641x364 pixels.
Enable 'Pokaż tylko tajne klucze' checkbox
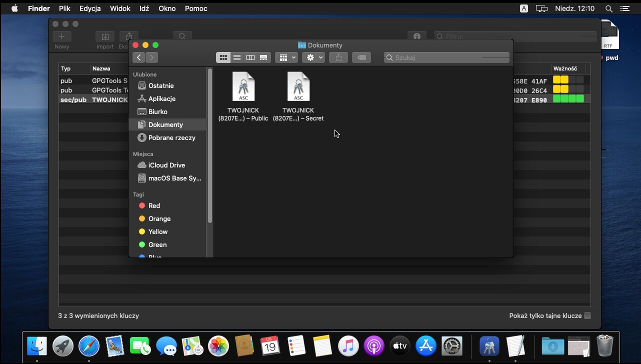point(587,315)
